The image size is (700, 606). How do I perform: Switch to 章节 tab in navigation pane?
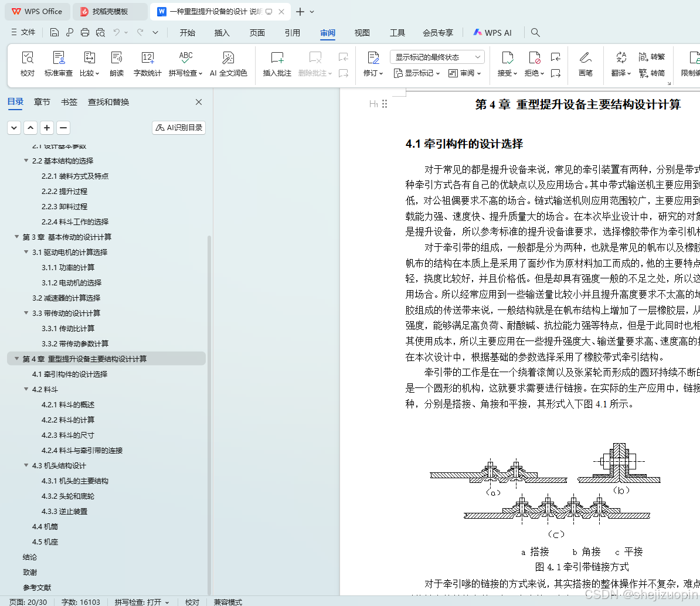pos(42,102)
